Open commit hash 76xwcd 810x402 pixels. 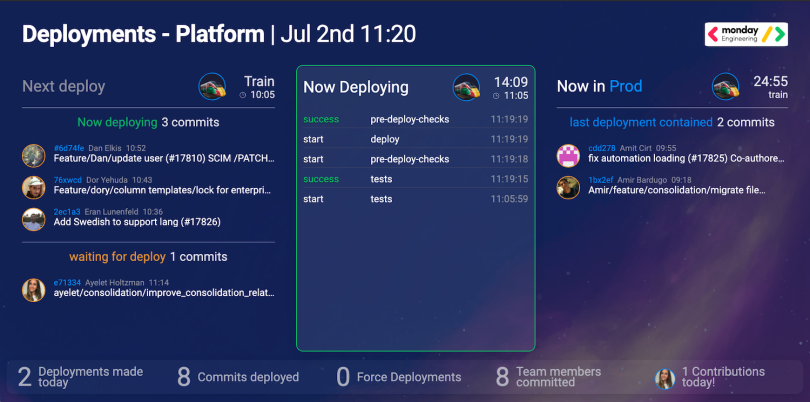click(68, 180)
